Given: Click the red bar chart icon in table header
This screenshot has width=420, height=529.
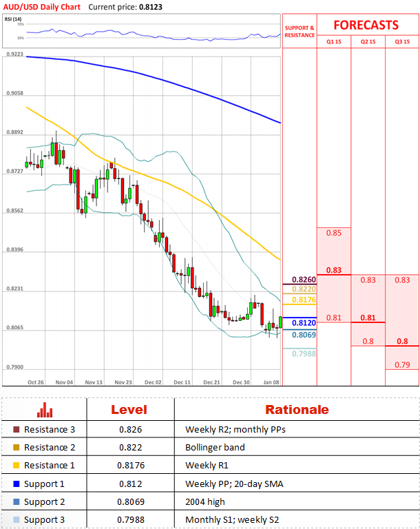Looking at the screenshot, I should click(45, 410).
